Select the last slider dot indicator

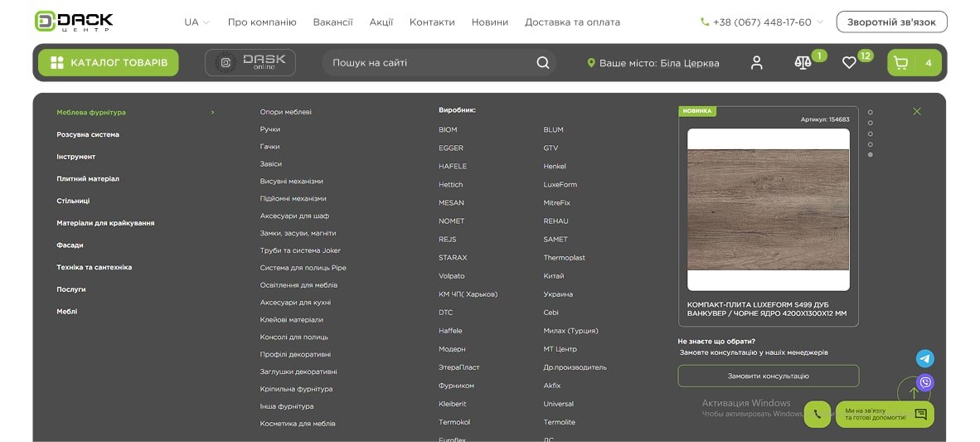point(870,154)
